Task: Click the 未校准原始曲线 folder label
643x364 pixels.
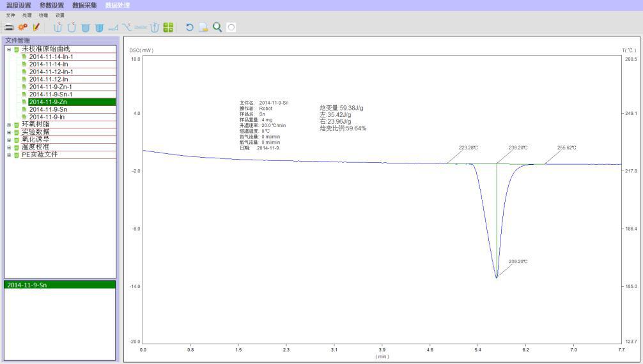Action: pos(45,49)
